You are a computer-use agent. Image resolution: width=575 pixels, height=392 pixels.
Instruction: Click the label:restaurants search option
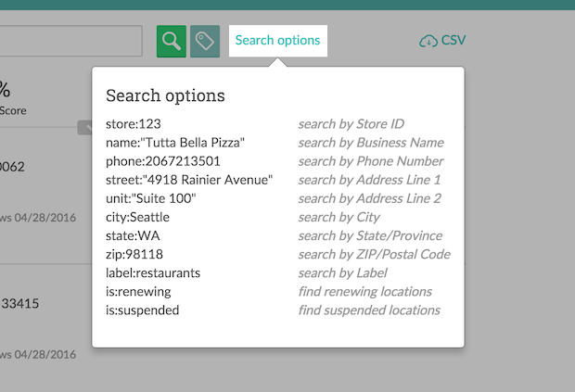153,272
